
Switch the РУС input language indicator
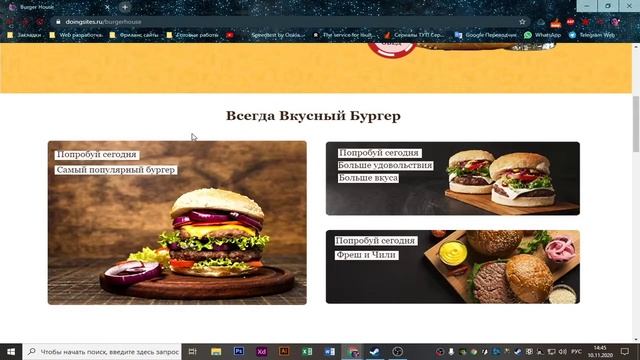[576, 351]
